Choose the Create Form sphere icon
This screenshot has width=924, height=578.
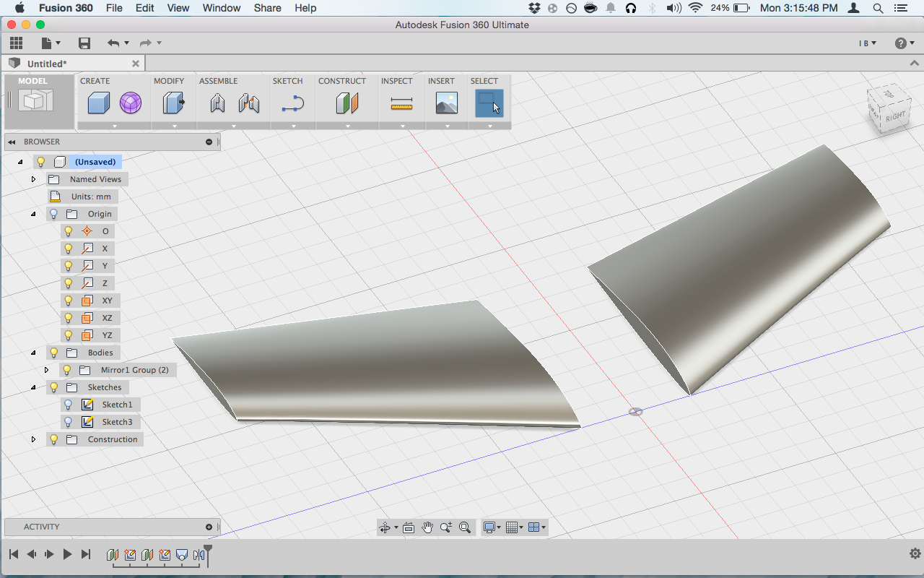(x=131, y=103)
